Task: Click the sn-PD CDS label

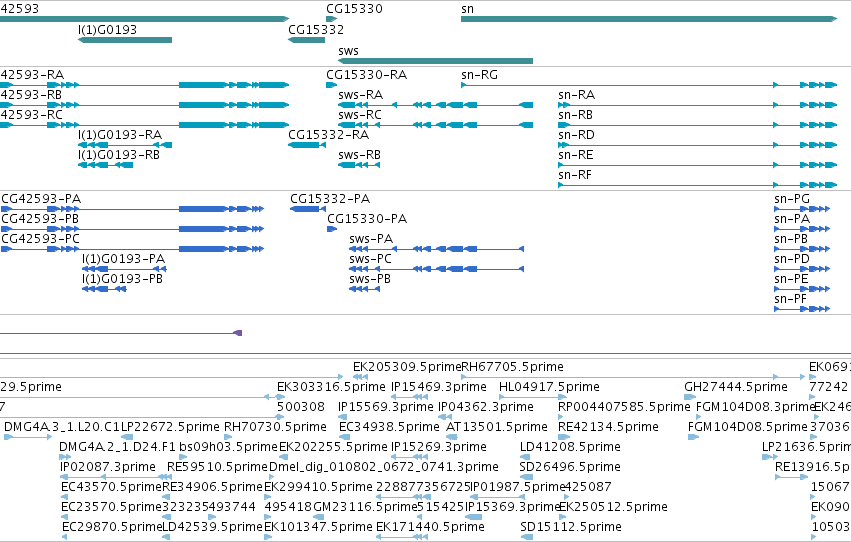Action: click(x=792, y=259)
